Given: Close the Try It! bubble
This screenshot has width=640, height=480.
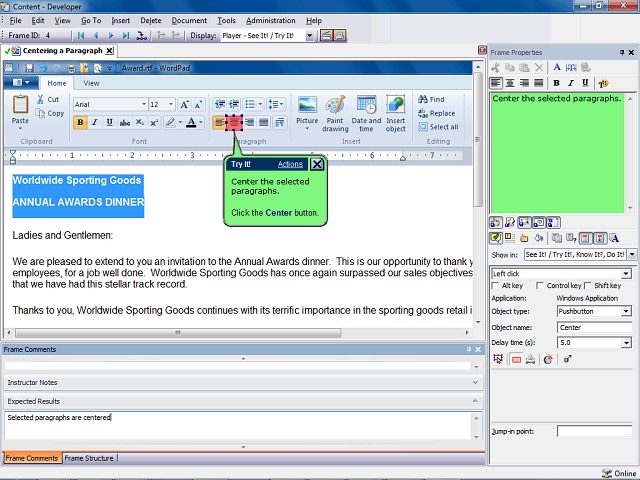Looking at the screenshot, I should 317,164.
